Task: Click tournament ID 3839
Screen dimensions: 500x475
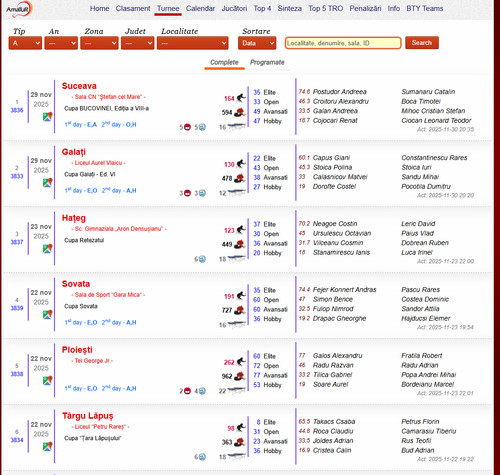Action: tap(17, 308)
